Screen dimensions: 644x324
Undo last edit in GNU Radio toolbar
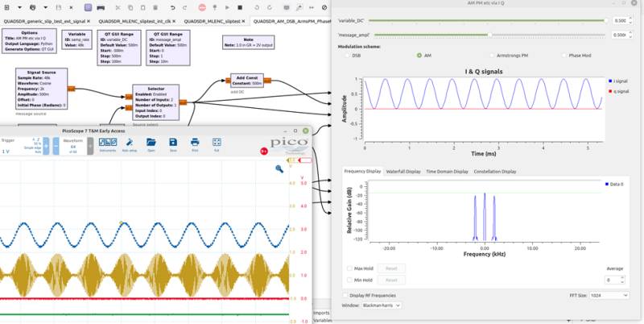[172, 8]
